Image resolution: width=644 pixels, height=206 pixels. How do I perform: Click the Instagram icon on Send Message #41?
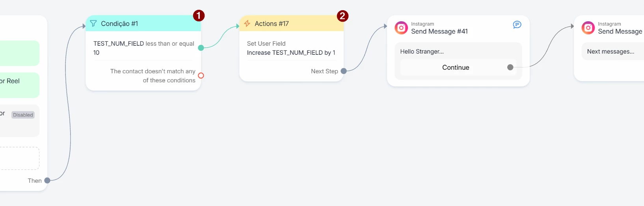[x=401, y=28]
